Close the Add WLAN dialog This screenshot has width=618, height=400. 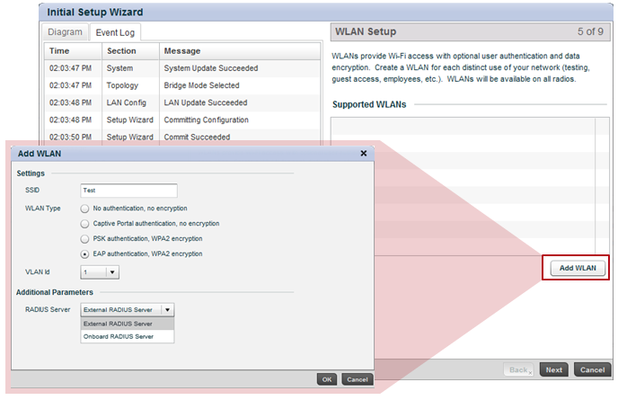click(x=363, y=153)
